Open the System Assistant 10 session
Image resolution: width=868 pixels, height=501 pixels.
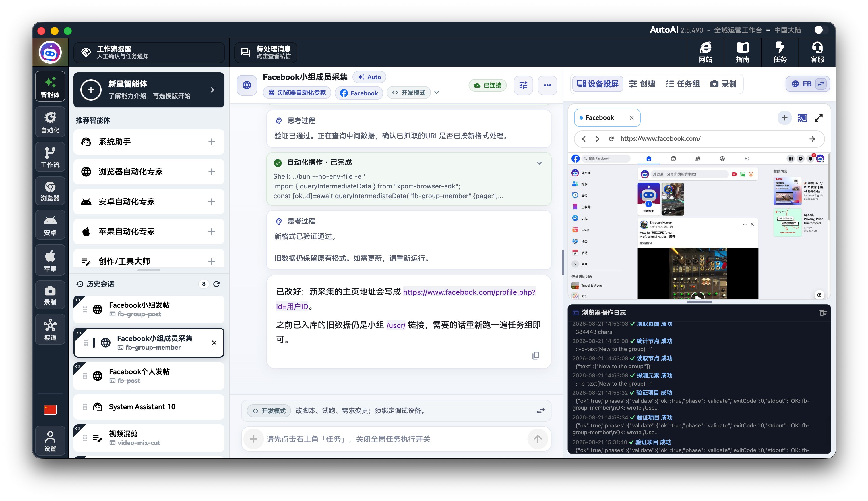(x=149, y=407)
